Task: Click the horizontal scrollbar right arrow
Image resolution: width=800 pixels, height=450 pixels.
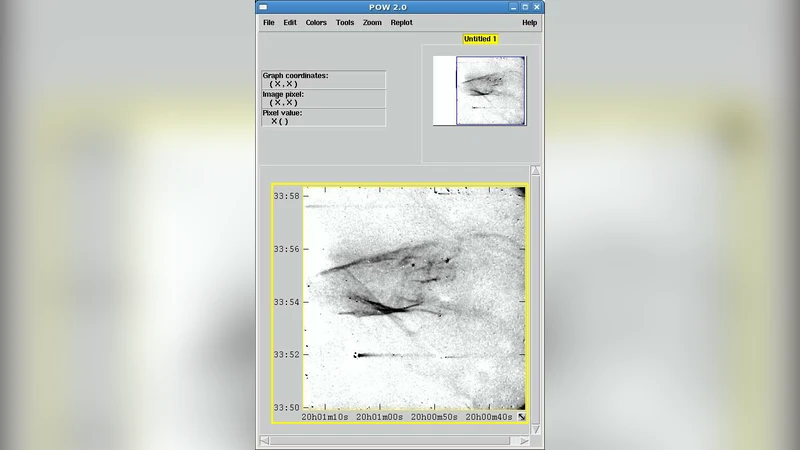Action: [524, 440]
